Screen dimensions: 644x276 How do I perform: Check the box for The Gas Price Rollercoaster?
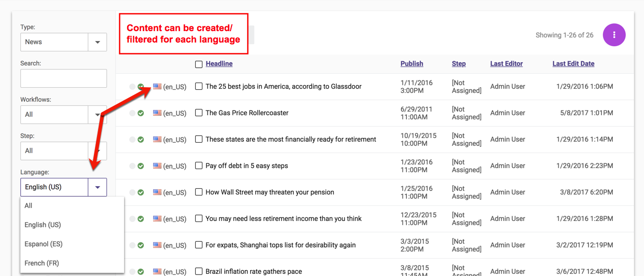(199, 113)
